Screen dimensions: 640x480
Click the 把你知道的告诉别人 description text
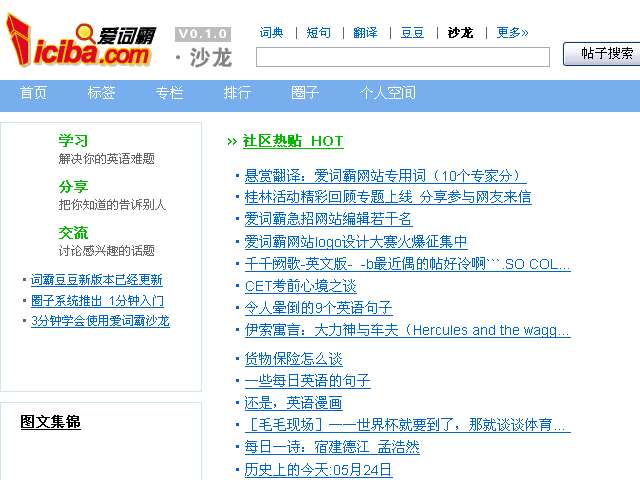[112, 204]
